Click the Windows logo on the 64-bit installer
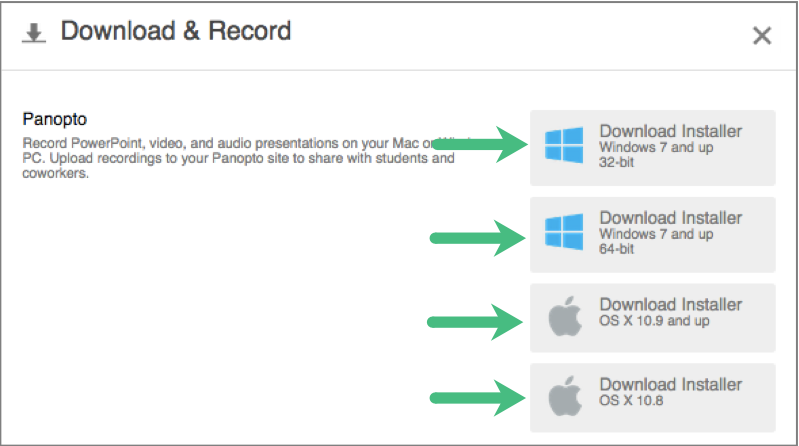Screen dimensions: 799x446 pos(564,232)
